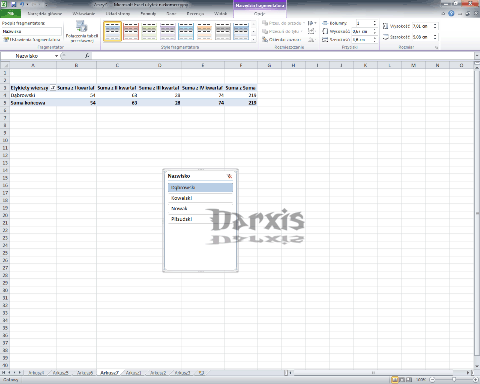The height and width of the screenshot is (384, 480).
Task: Open Okienko zaznaczenia (Selection Pane)
Action: coord(282,40)
